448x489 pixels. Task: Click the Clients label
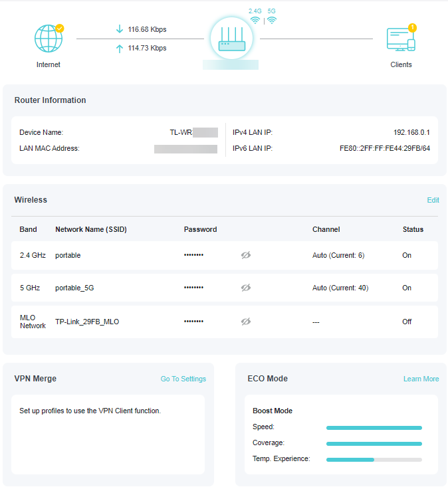pyautogui.click(x=401, y=64)
